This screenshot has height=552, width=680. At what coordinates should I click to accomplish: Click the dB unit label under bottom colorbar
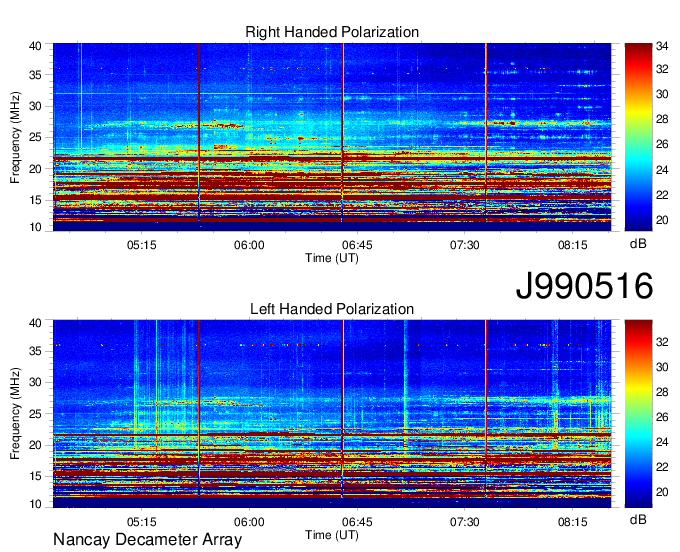[638, 520]
